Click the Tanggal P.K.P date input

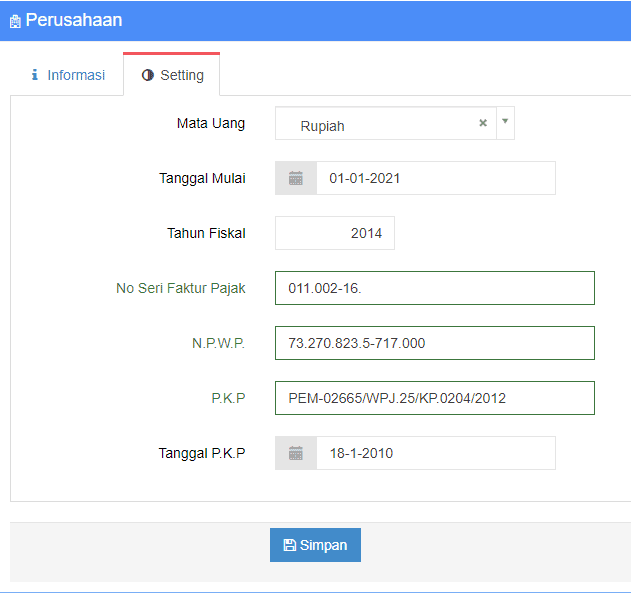coord(436,453)
